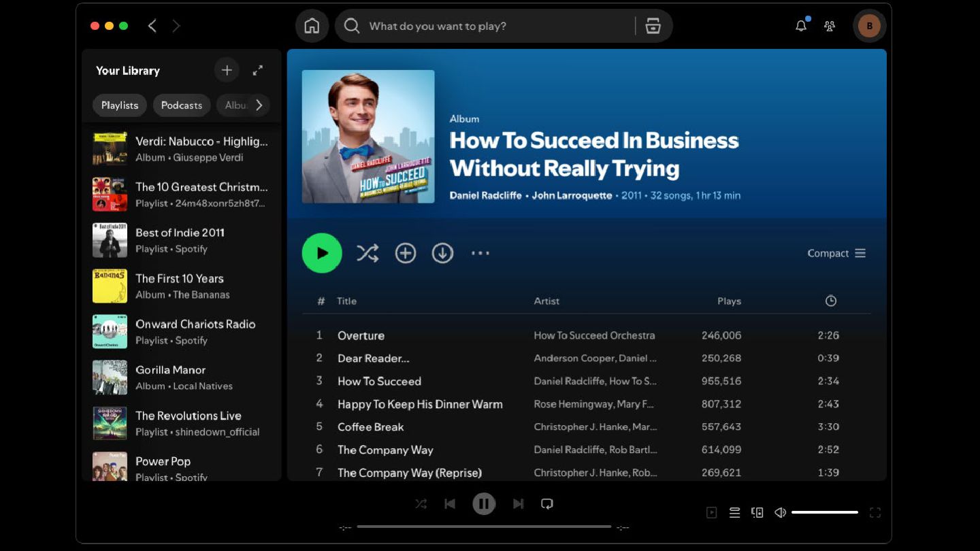Create playlist with the plus button
This screenshot has width=980, height=551.
pyautogui.click(x=227, y=70)
